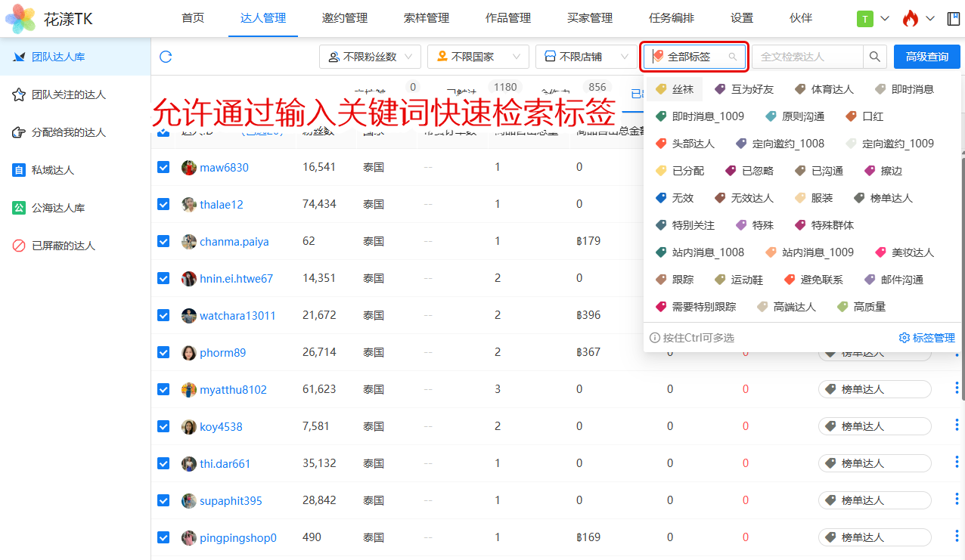Image resolution: width=965 pixels, height=560 pixels.
Task: Open the 作品管理 menu tab
Action: [x=507, y=18]
